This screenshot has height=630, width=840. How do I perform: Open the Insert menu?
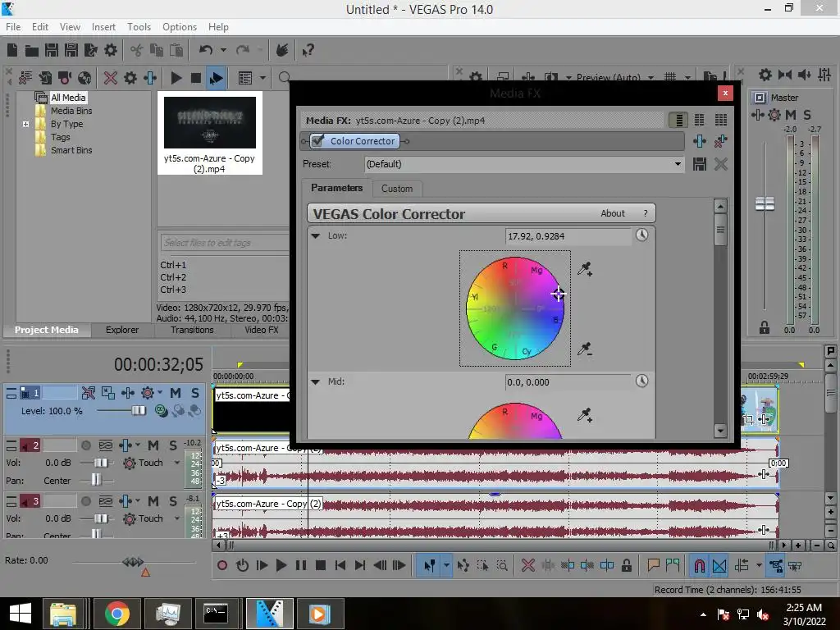[103, 27]
